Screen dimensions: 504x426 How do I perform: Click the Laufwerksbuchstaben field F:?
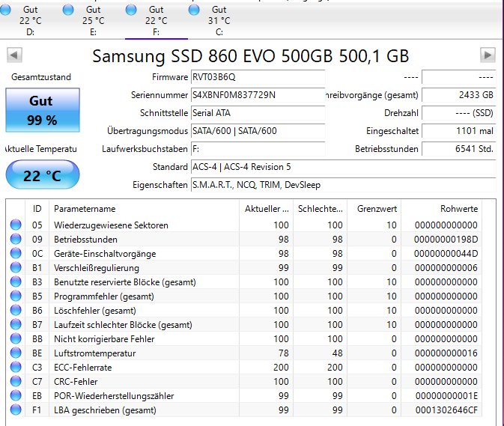point(258,149)
